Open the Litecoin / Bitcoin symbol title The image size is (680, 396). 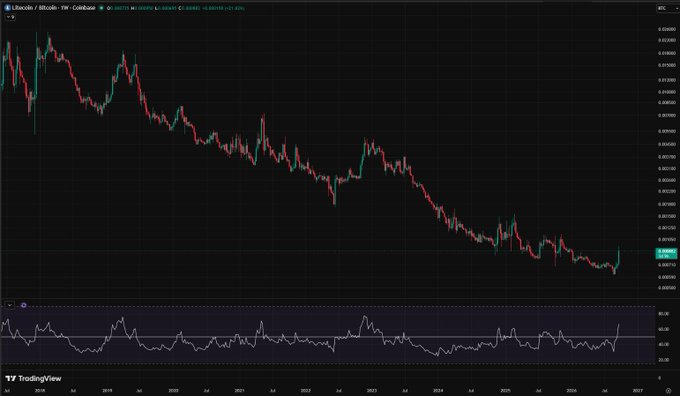click(53, 8)
